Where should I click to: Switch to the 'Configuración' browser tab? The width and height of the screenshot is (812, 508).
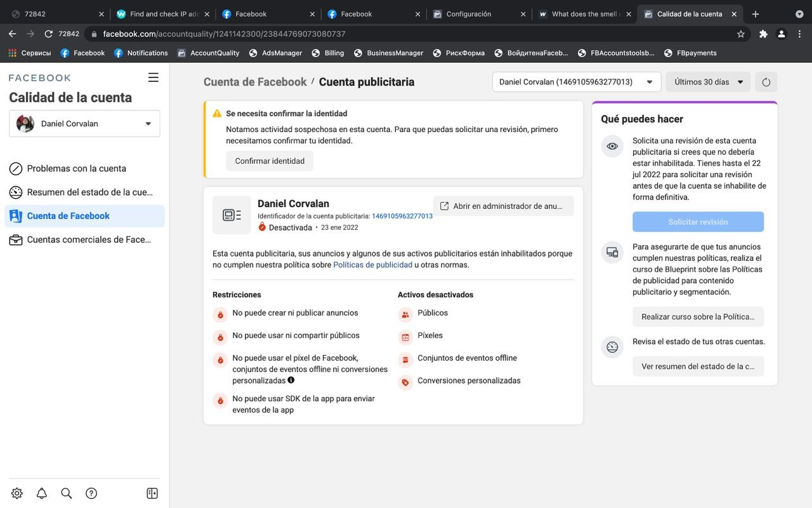coord(480,14)
